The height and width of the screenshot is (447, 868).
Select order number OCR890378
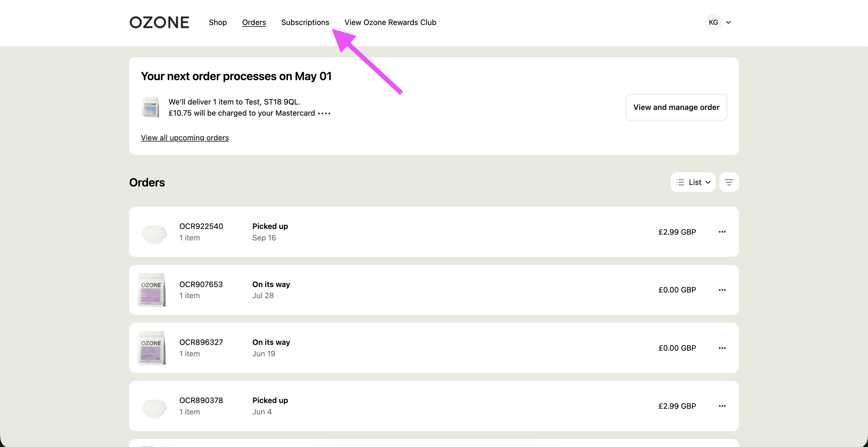pos(201,401)
